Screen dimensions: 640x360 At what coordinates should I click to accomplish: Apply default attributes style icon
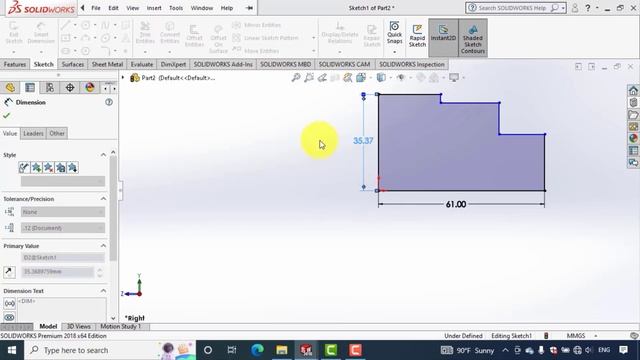24,167
